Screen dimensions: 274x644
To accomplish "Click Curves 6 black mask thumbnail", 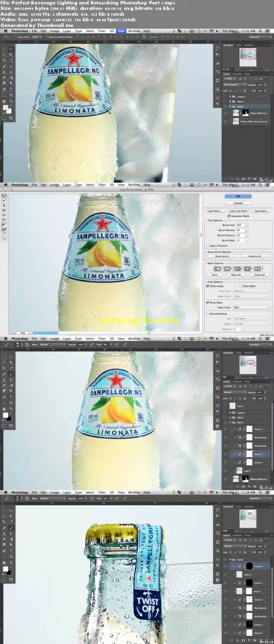I will tap(249, 566).
